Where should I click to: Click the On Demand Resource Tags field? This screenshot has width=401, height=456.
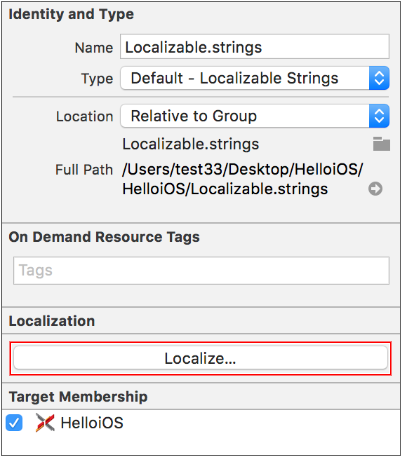pyautogui.click(x=201, y=270)
